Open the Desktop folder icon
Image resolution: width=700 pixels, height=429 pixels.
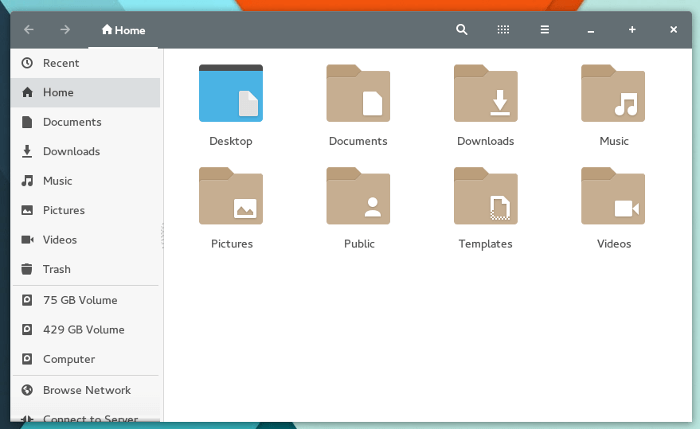pos(231,93)
